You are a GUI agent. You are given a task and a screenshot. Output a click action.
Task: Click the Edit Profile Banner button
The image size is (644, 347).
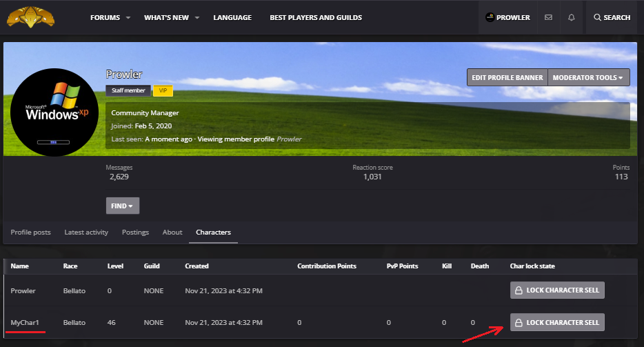point(507,77)
